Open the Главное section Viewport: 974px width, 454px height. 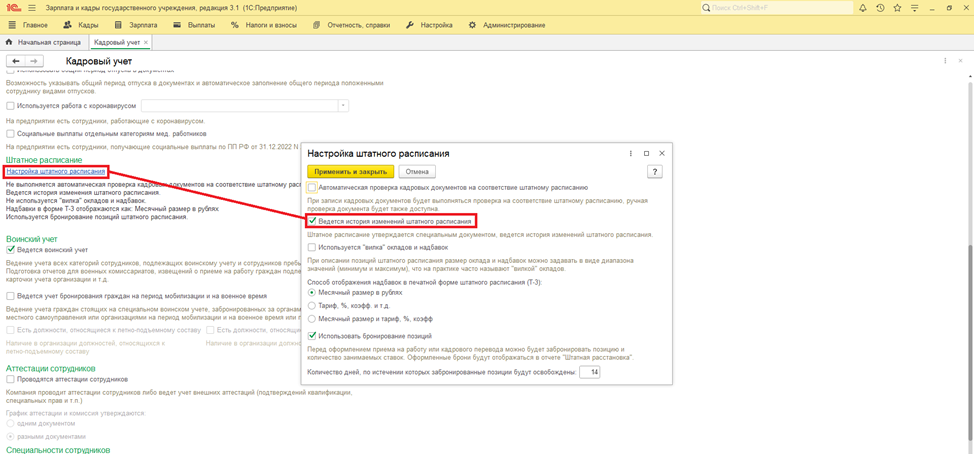click(29, 25)
